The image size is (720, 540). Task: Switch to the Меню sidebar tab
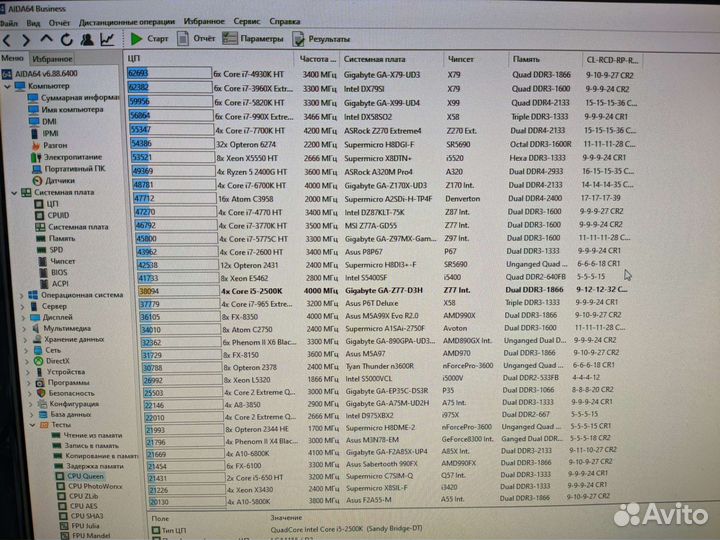12,58
